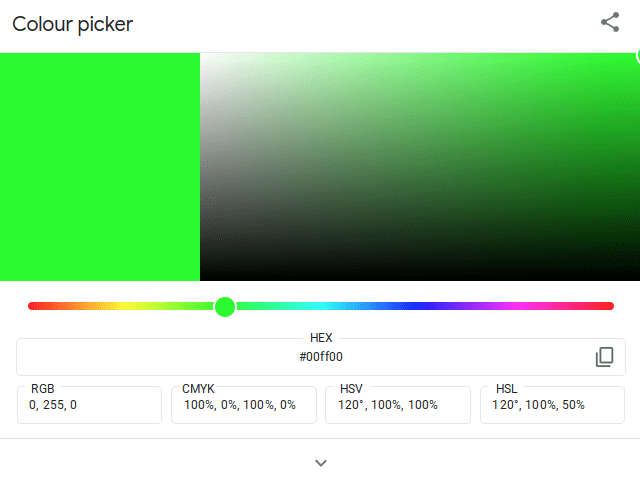Viewport: 640px width, 482px height.
Task: Set hue to cyan on the hue slider
Action: [x=321, y=306]
